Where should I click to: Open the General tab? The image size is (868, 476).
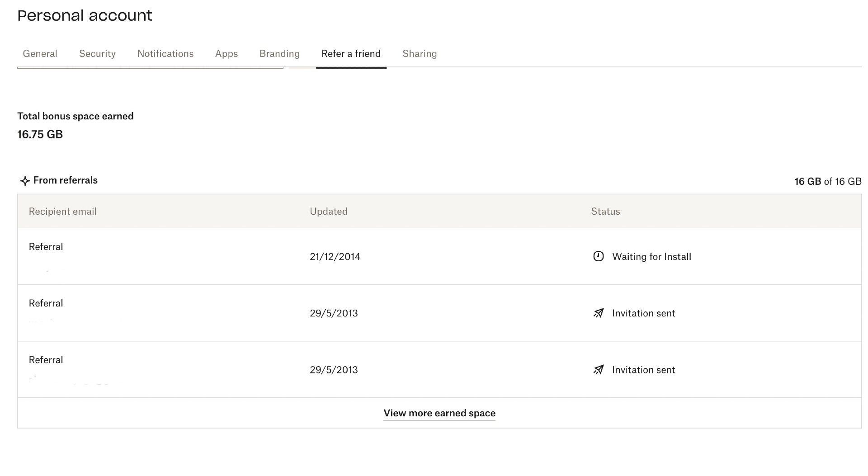click(40, 54)
